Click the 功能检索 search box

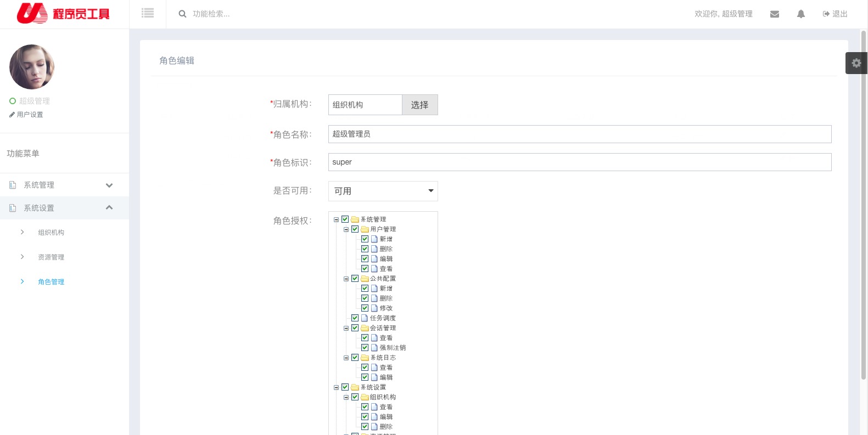click(x=211, y=14)
